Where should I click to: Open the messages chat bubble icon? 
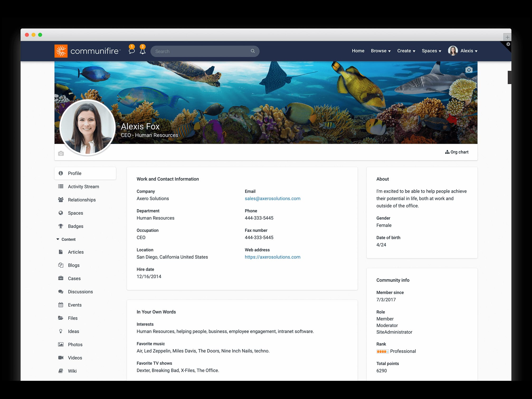click(x=131, y=51)
